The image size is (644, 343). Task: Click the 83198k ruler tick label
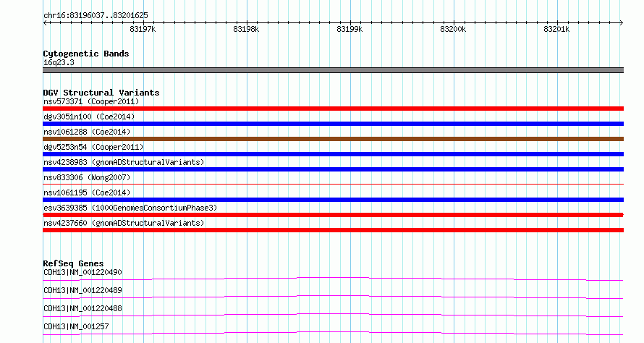(246, 29)
